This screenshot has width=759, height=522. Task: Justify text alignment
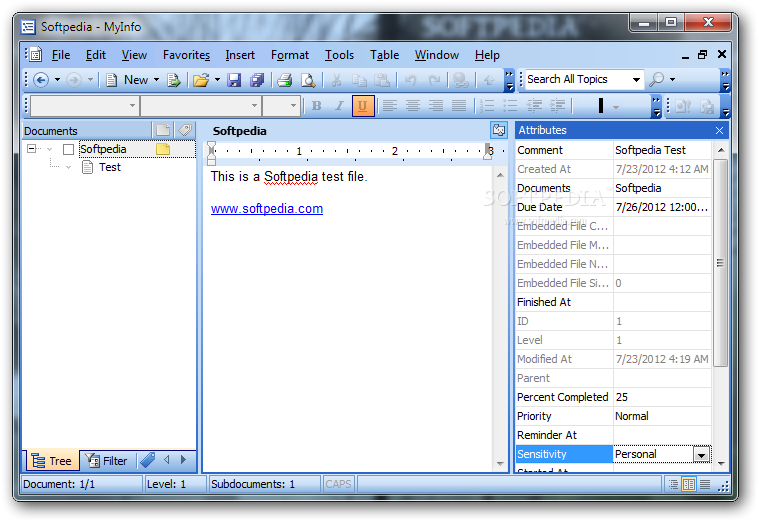click(x=458, y=106)
